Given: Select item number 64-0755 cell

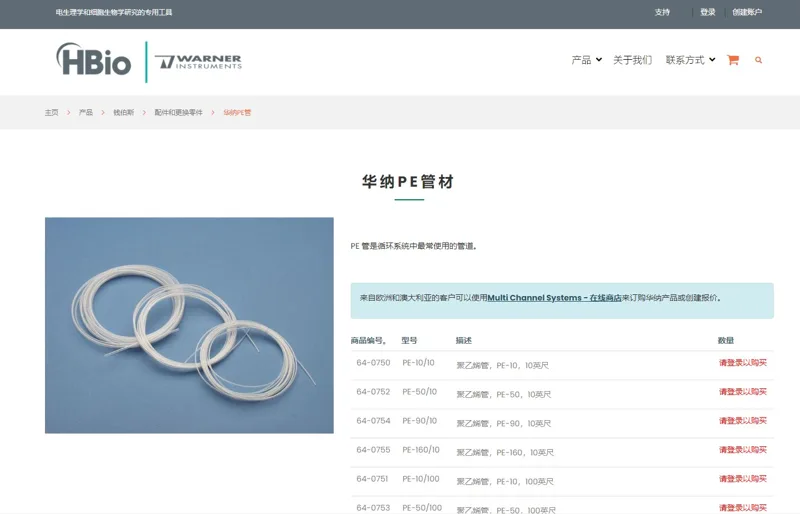Looking at the screenshot, I should tap(373, 450).
